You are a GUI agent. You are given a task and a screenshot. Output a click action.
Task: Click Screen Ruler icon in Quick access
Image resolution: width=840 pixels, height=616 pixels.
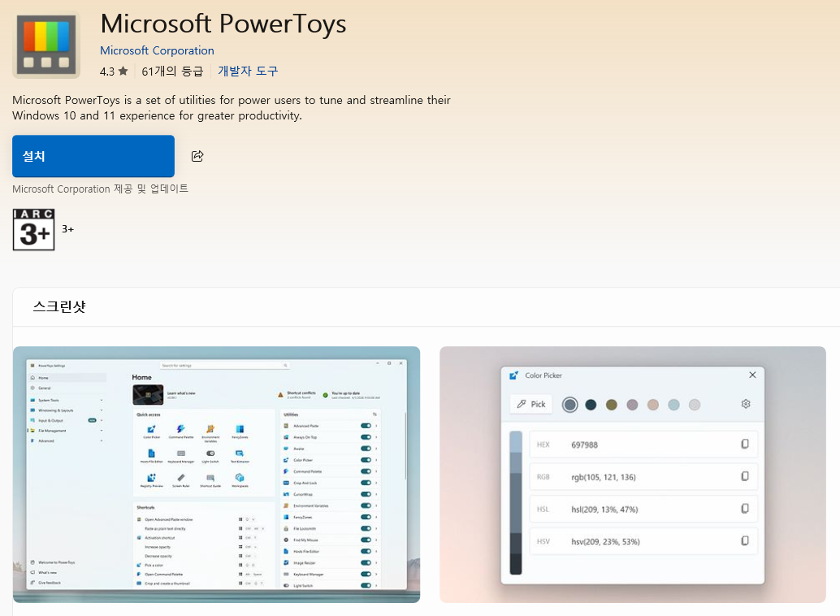click(181, 478)
